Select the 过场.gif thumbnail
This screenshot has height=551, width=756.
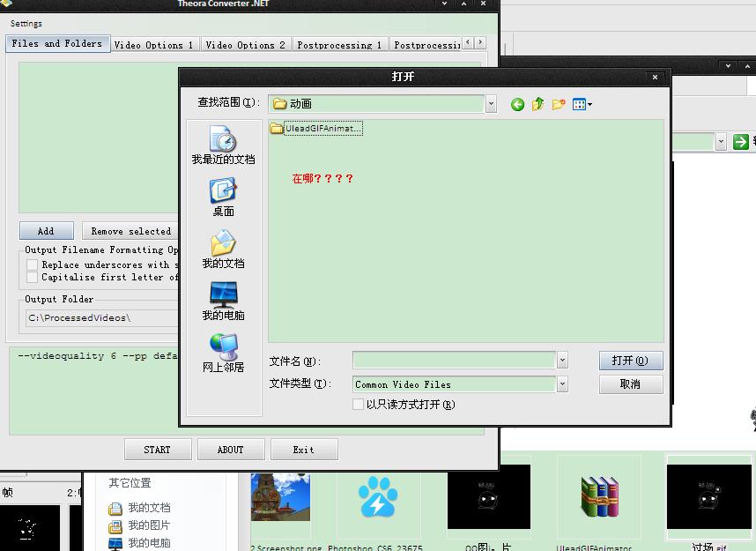click(708, 497)
